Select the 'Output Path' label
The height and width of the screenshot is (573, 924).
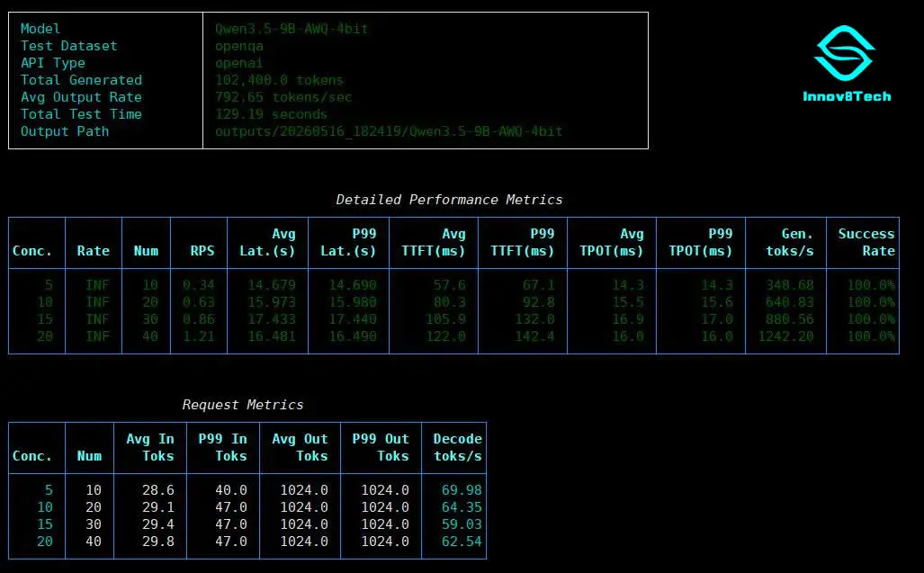[x=65, y=131]
